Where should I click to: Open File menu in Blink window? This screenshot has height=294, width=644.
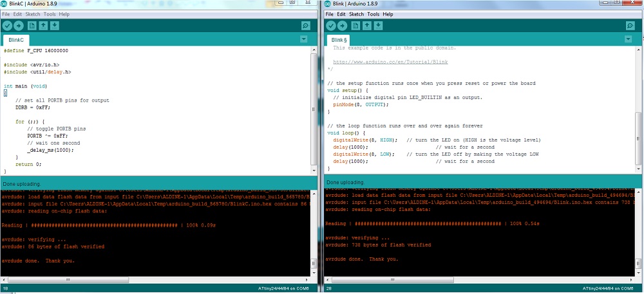(329, 14)
